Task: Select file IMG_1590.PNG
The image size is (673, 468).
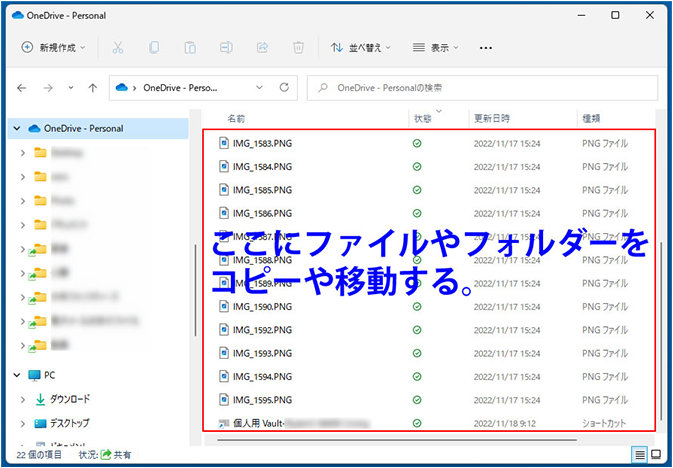Action: coord(262,307)
